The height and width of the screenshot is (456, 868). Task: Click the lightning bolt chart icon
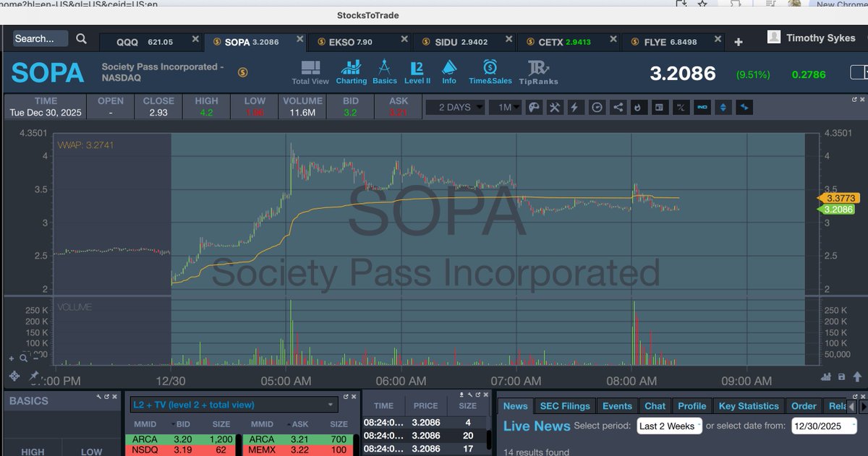click(576, 107)
